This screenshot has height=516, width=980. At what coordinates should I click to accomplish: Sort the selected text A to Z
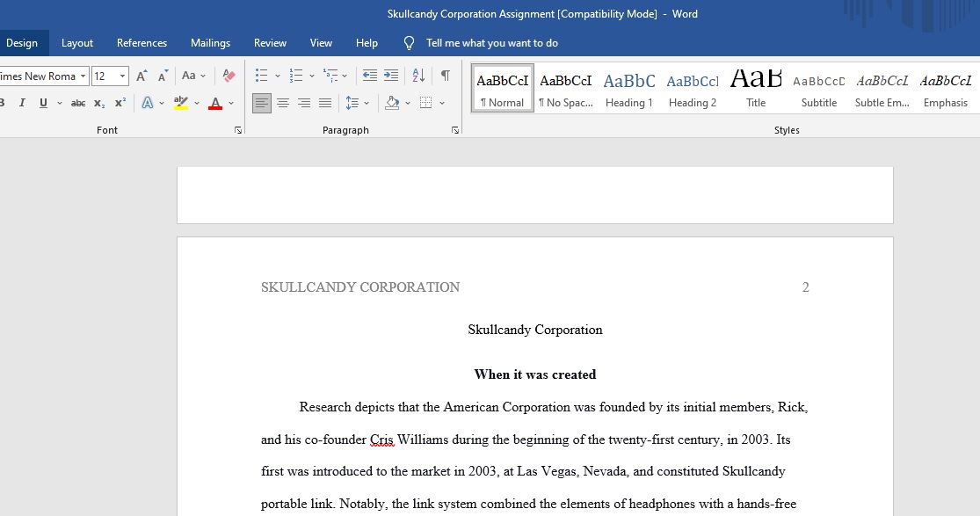[x=418, y=76]
